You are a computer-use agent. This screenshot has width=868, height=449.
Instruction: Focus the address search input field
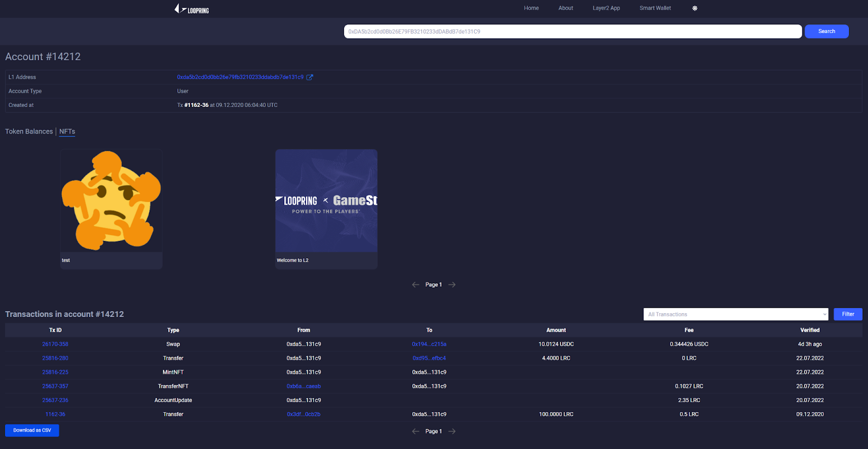572,31
